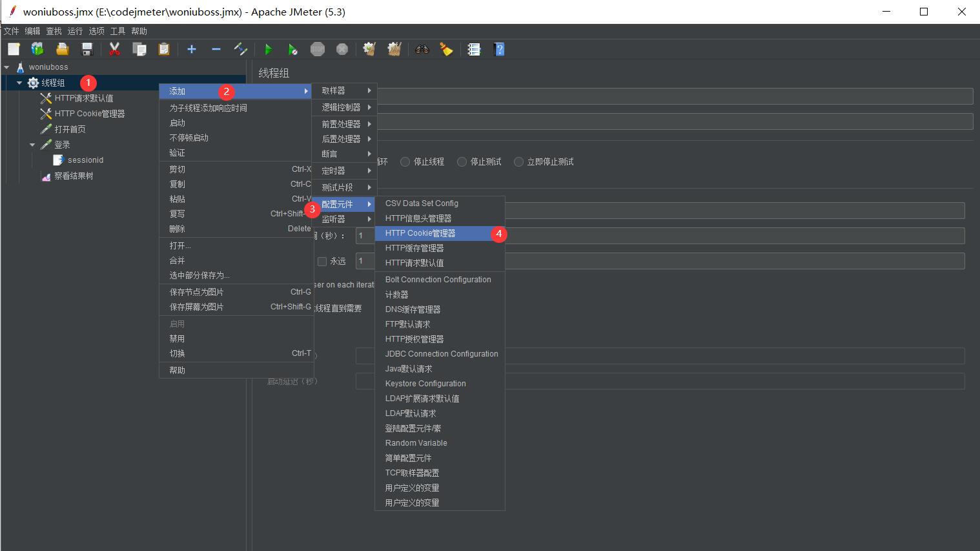The width and height of the screenshot is (980, 551).
Task: Collapse all nodes with minus icon
Action: click(x=216, y=49)
